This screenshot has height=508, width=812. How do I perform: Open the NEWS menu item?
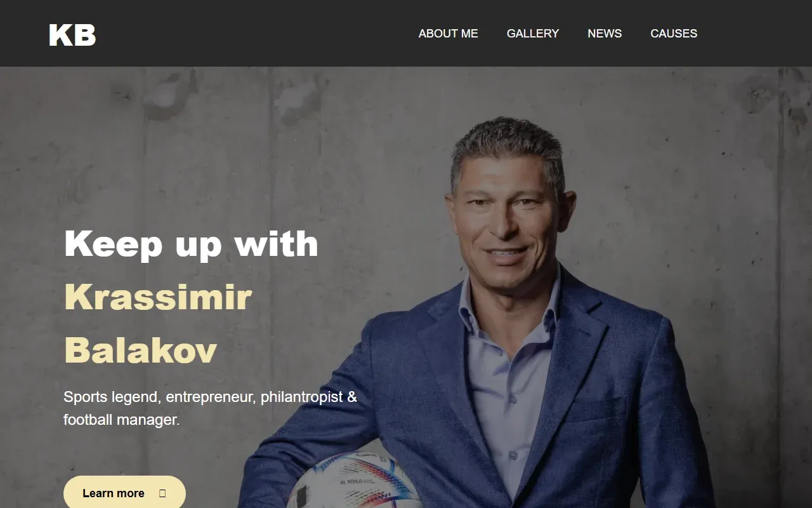605,34
